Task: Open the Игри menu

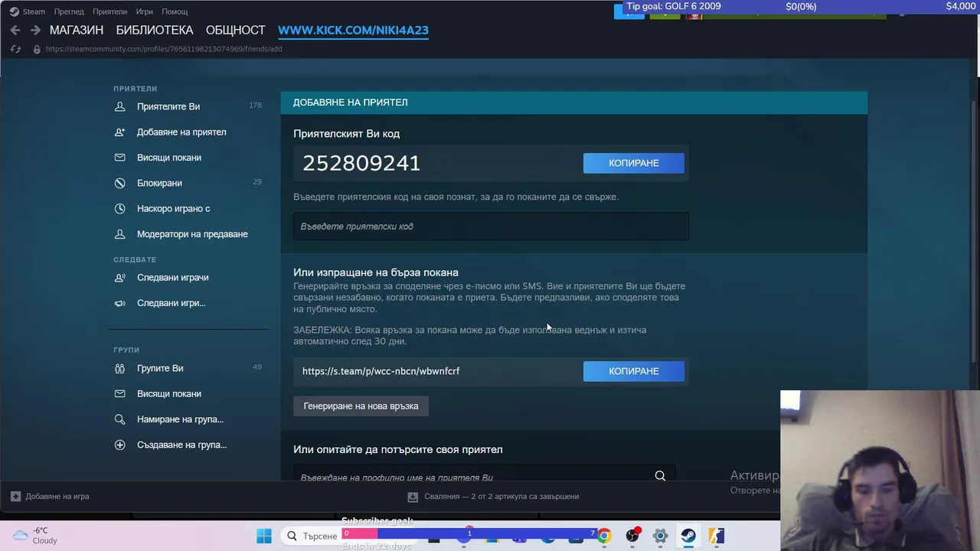Action: coord(144,11)
